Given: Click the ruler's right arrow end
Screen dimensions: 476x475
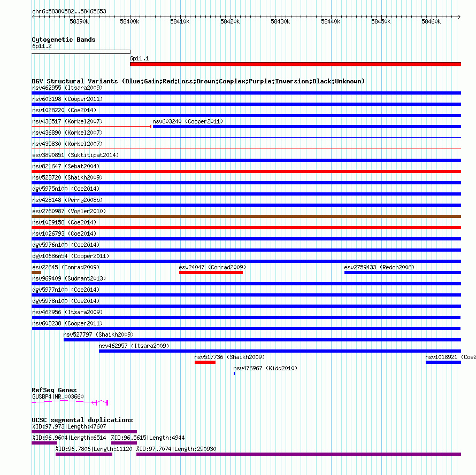Looking at the screenshot, I should pyautogui.click(x=459, y=17).
